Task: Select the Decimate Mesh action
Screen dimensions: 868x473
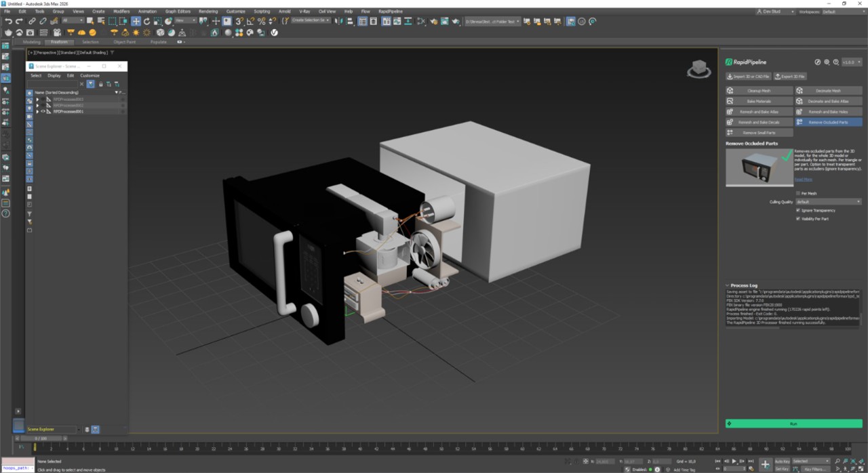Action: [828, 90]
